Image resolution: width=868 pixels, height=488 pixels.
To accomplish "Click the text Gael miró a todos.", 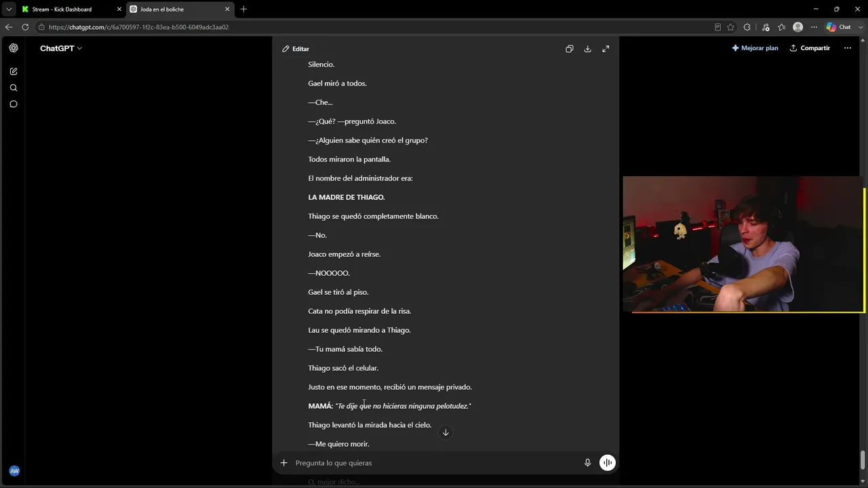I will coord(337,83).
